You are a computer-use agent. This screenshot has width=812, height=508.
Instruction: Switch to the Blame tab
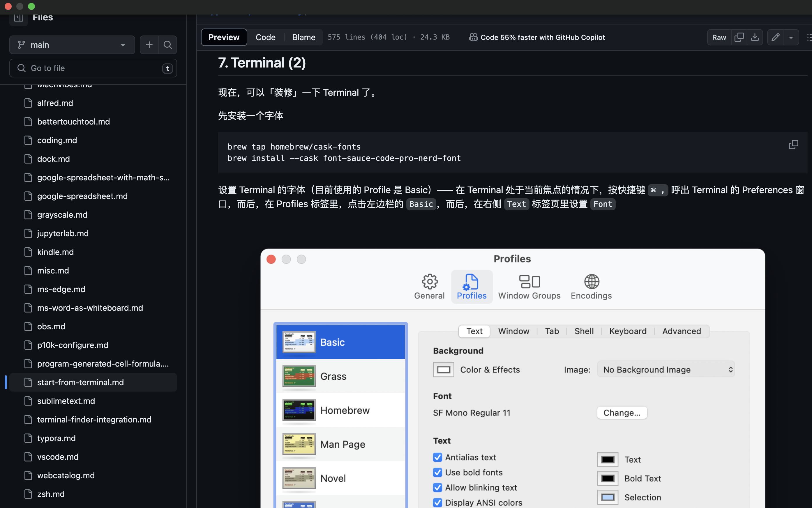(303, 37)
